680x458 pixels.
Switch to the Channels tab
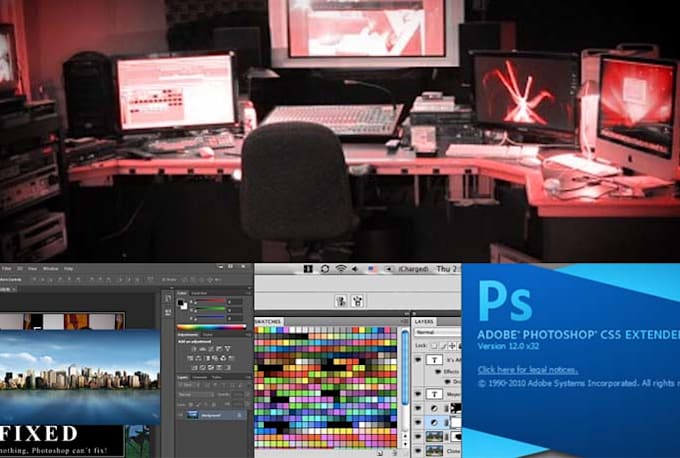pyautogui.click(x=200, y=377)
